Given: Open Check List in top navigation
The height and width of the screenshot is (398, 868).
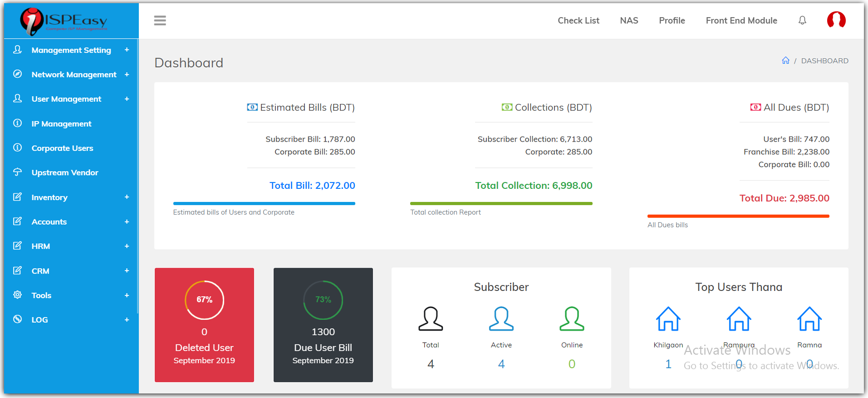Looking at the screenshot, I should [x=579, y=20].
